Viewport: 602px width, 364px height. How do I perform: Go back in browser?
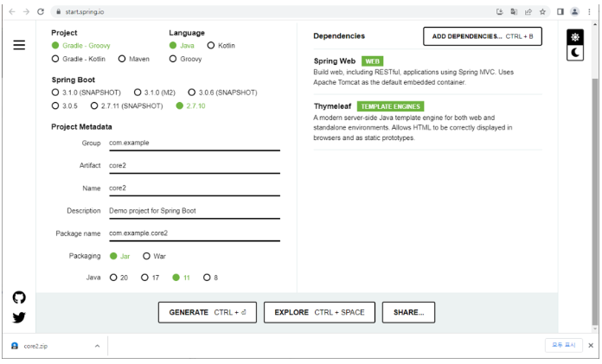click(12, 12)
